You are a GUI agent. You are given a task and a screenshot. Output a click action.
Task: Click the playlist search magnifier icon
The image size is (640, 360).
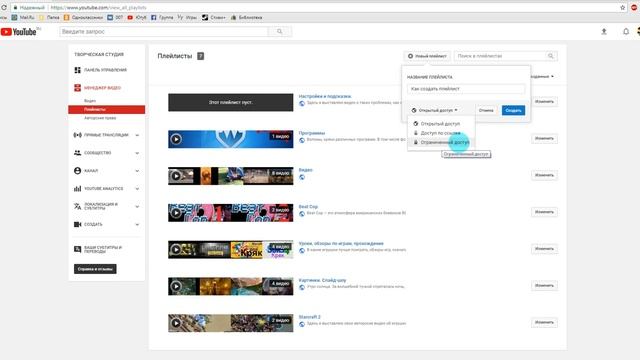[551, 56]
